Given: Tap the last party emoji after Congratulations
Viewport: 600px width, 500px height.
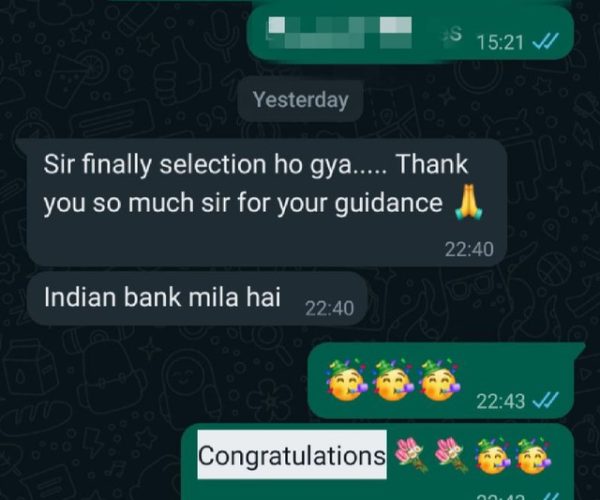Looking at the screenshot, I should 534,456.
